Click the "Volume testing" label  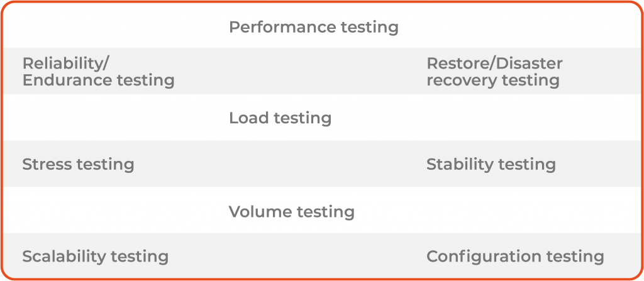click(x=291, y=211)
